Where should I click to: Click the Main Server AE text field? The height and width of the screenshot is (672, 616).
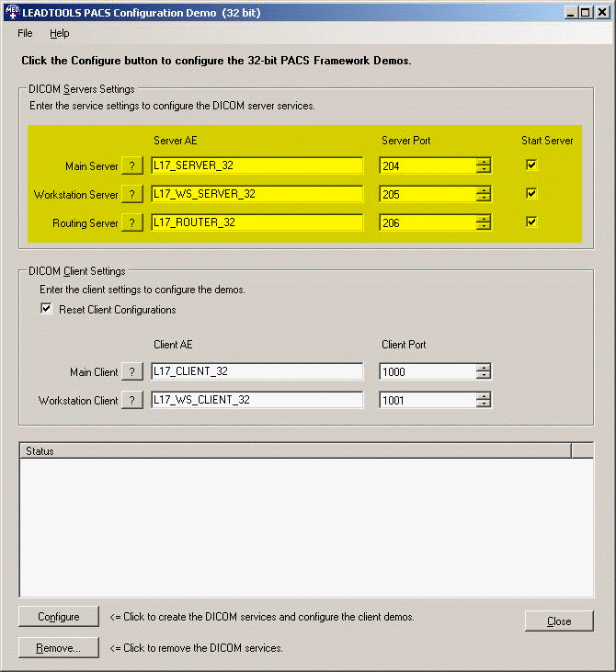pos(257,166)
